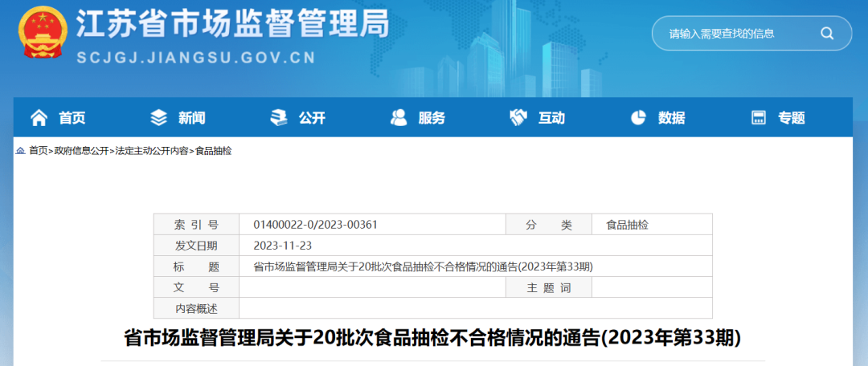Click the 江苏省市场监督管理局 site title
The image size is (868, 366).
232,24
